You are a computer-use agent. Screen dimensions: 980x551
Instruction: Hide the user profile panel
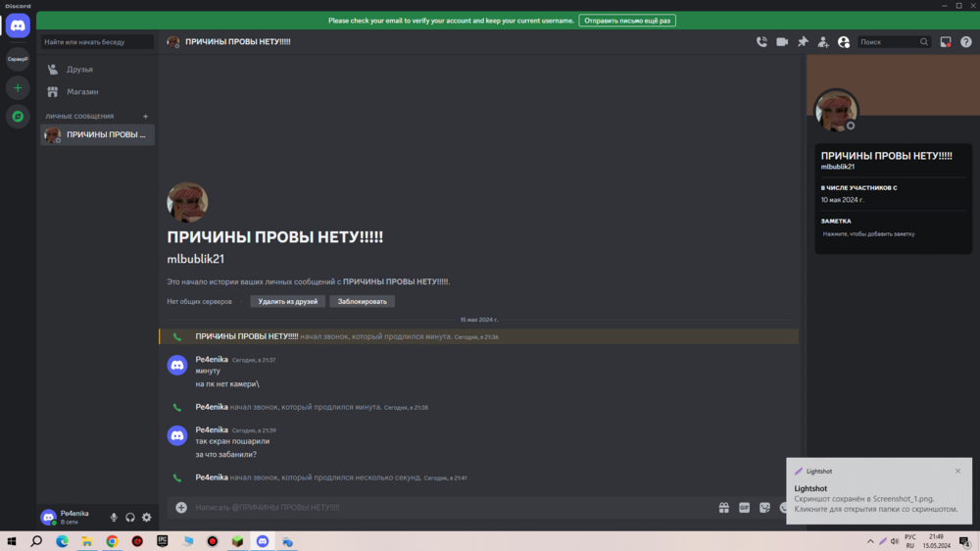coord(844,42)
